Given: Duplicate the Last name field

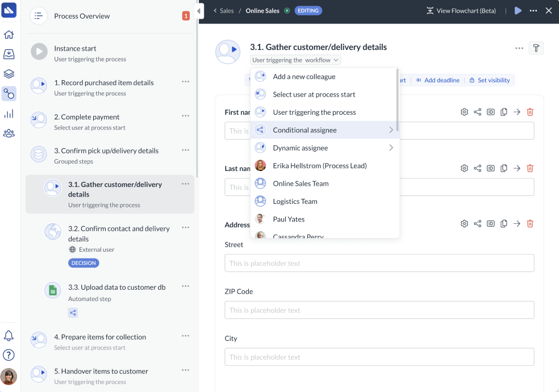Looking at the screenshot, I should pyautogui.click(x=504, y=168).
